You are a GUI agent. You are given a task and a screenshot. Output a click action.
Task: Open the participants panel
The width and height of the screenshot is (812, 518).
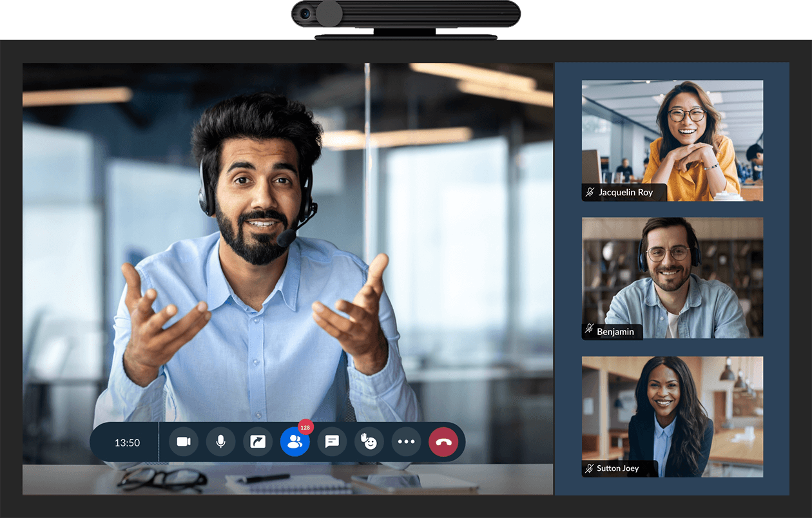point(295,441)
